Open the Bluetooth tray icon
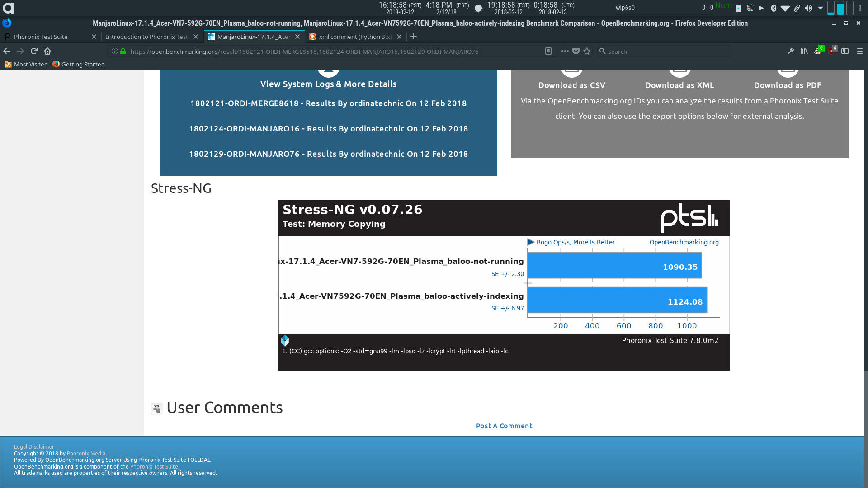Image resolution: width=868 pixels, height=488 pixels. coord(774,8)
